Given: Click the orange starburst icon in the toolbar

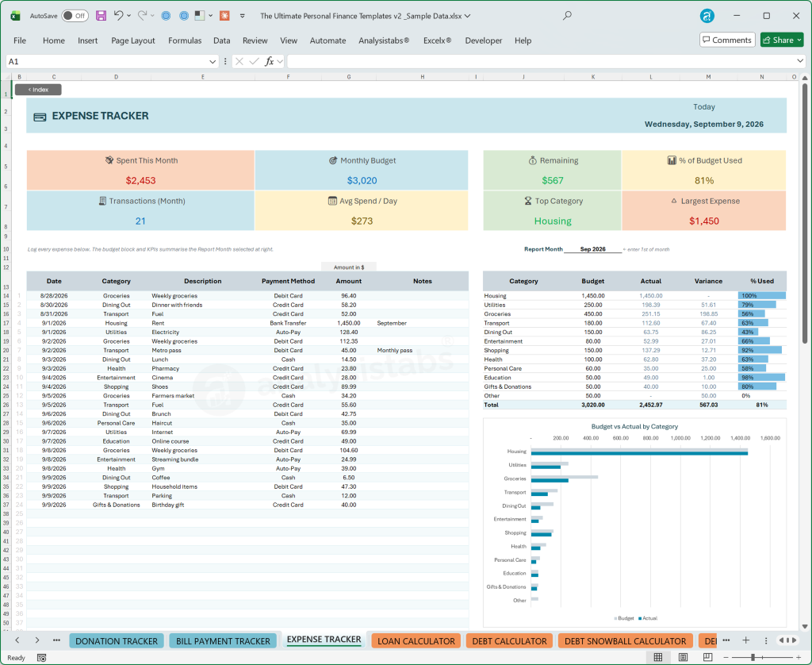Looking at the screenshot, I should click(224, 16).
